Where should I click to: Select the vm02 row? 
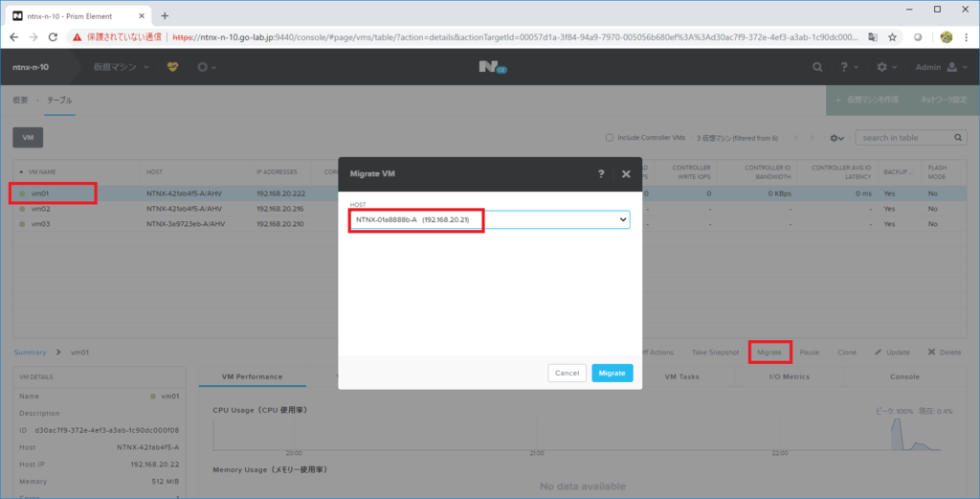[x=489, y=209]
